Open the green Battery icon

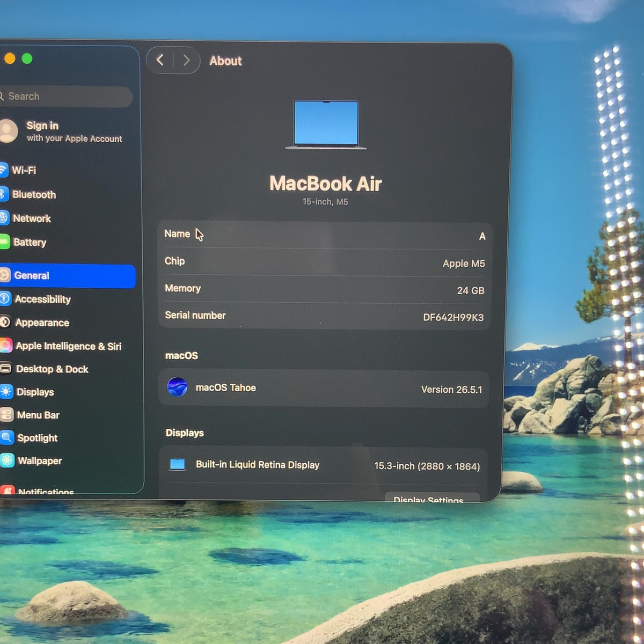point(4,241)
